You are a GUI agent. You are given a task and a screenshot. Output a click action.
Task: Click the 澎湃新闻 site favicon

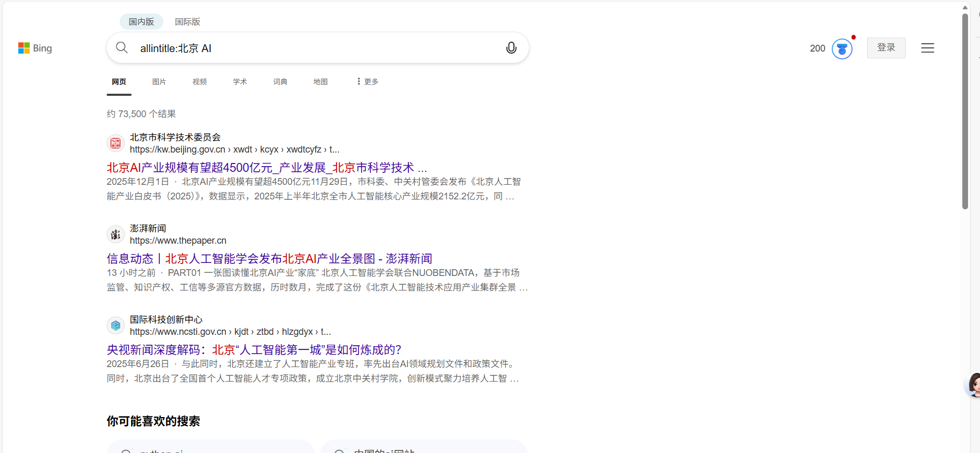(115, 234)
